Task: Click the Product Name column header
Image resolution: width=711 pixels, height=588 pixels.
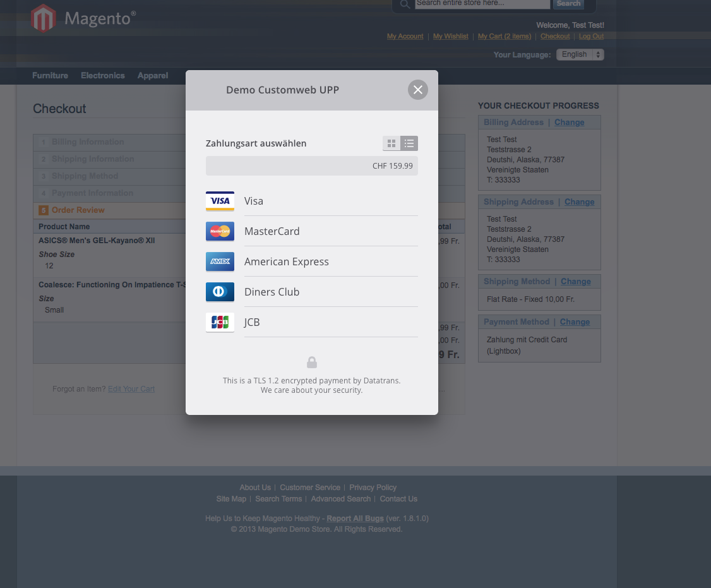Action: click(64, 226)
